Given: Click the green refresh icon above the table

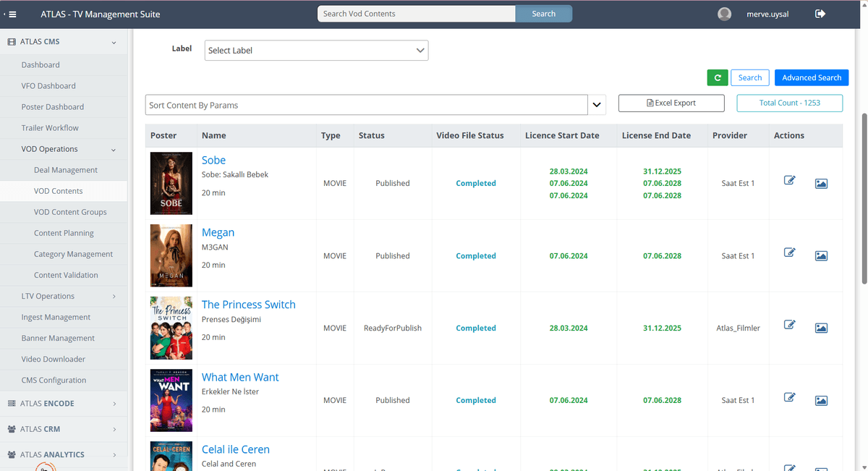Looking at the screenshot, I should pos(717,77).
